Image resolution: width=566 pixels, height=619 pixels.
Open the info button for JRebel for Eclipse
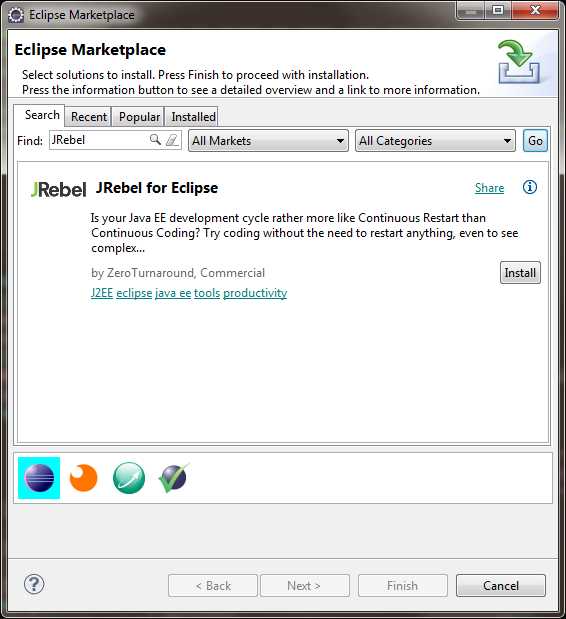click(530, 187)
